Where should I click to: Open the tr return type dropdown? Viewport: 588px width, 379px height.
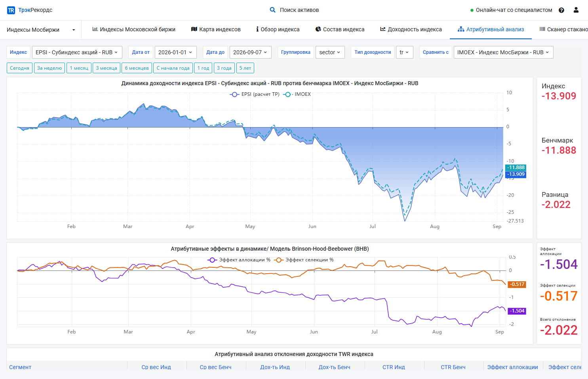pyautogui.click(x=404, y=52)
